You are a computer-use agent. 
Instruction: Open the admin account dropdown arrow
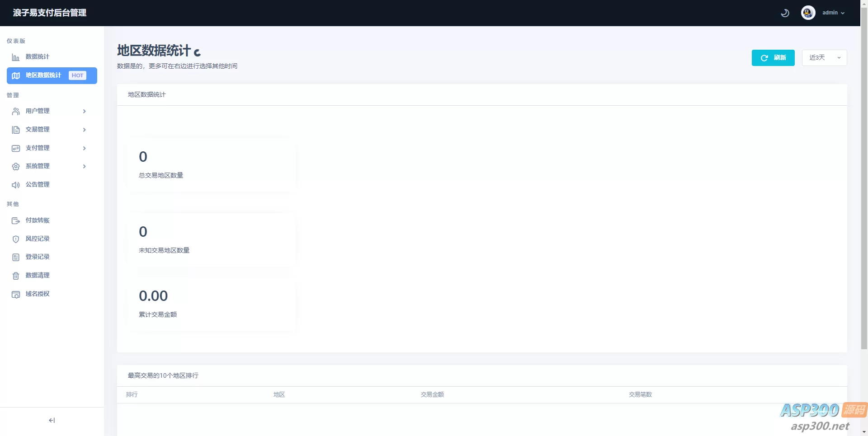(843, 13)
